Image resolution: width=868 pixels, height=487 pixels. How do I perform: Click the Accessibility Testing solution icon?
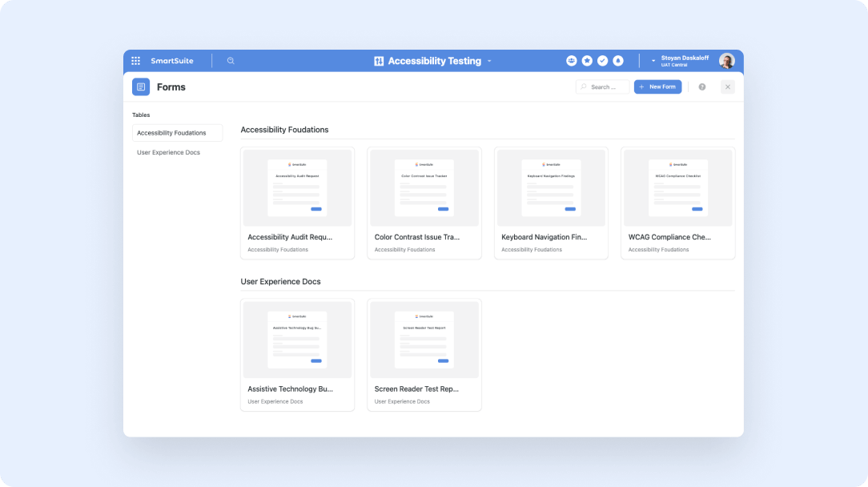[379, 61]
